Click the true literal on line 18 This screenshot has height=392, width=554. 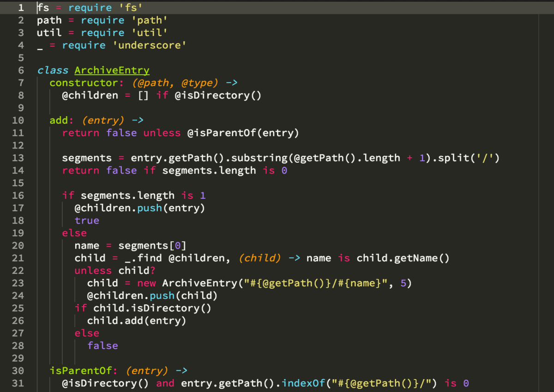(x=87, y=220)
